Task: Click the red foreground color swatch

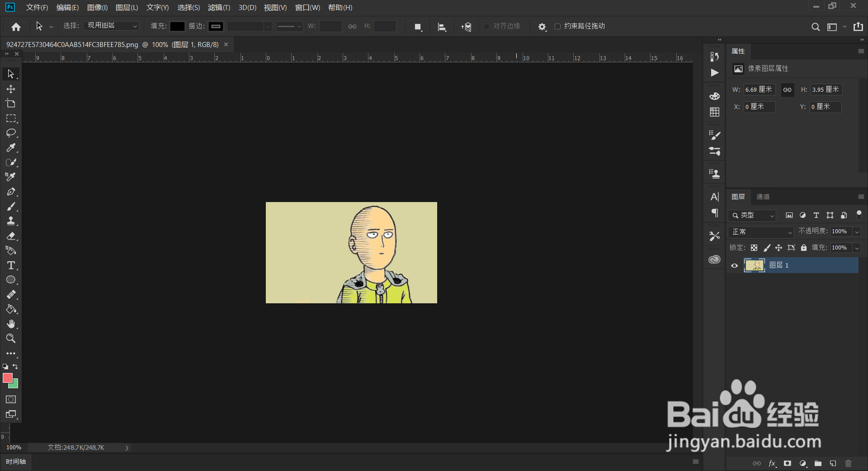Action: [x=8, y=378]
